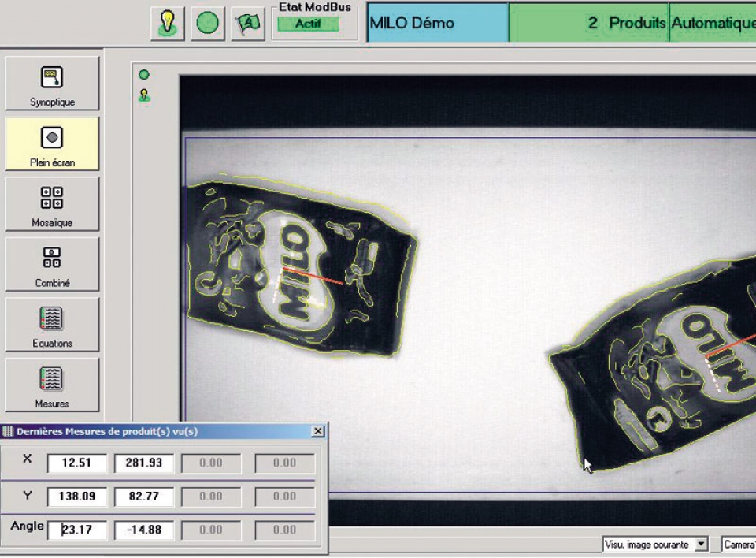The height and width of the screenshot is (558, 756).
Task: Switch to Plein écran view
Action: [x=52, y=143]
